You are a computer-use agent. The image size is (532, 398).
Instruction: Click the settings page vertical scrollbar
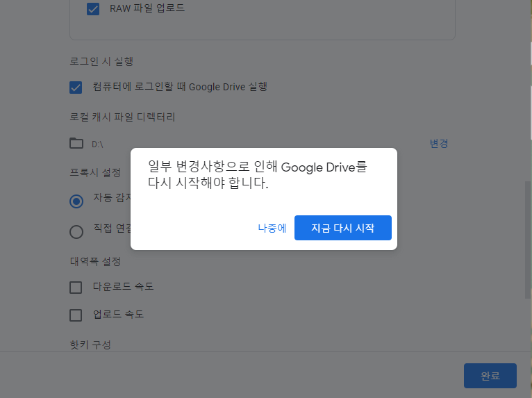[x=528, y=240]
